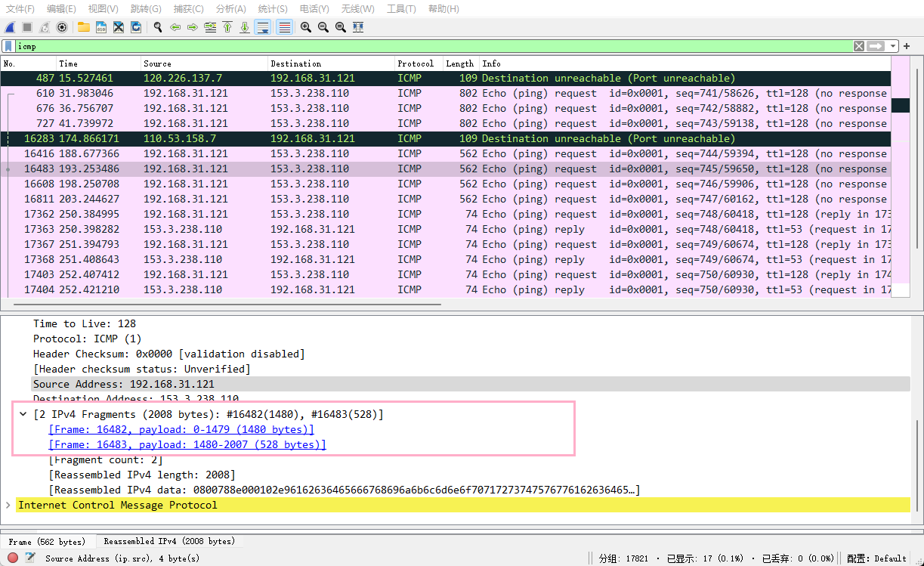Open the 捕获(C) menu
Image resolution: width=924 pixels, height=566 pixels.
click(188, 9)
